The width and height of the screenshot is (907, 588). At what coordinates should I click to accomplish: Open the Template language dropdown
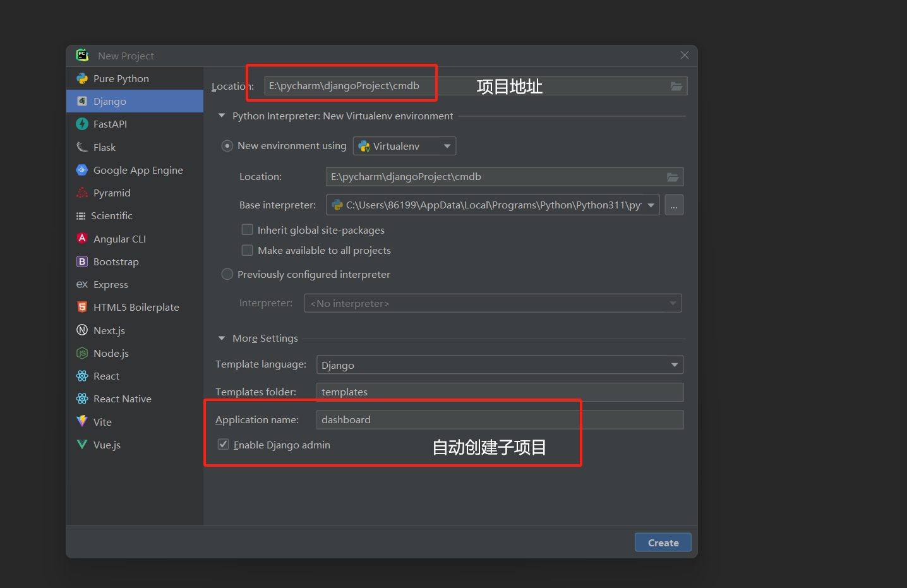(500, 365)
